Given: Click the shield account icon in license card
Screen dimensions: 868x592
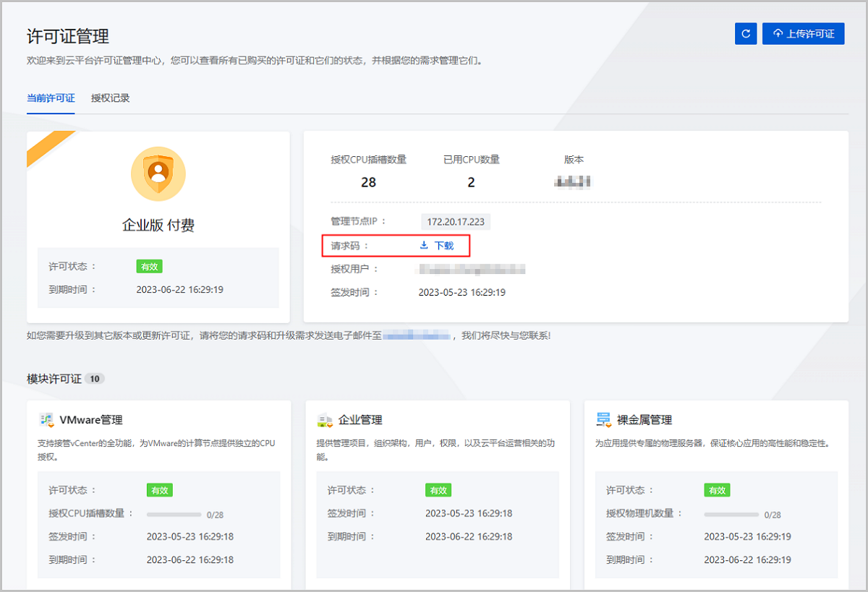Looking at the screenshot, I should [158, 173].
